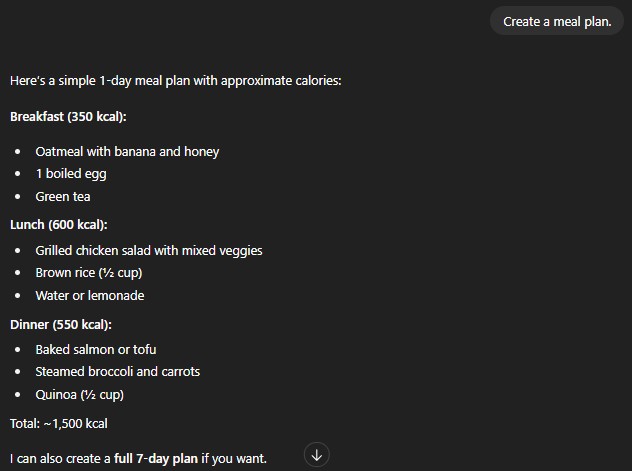Viewport: 632px width, 471px height.
Task: Select the 'Dinner (550 kcal):' heading
Action: point(61,324)
